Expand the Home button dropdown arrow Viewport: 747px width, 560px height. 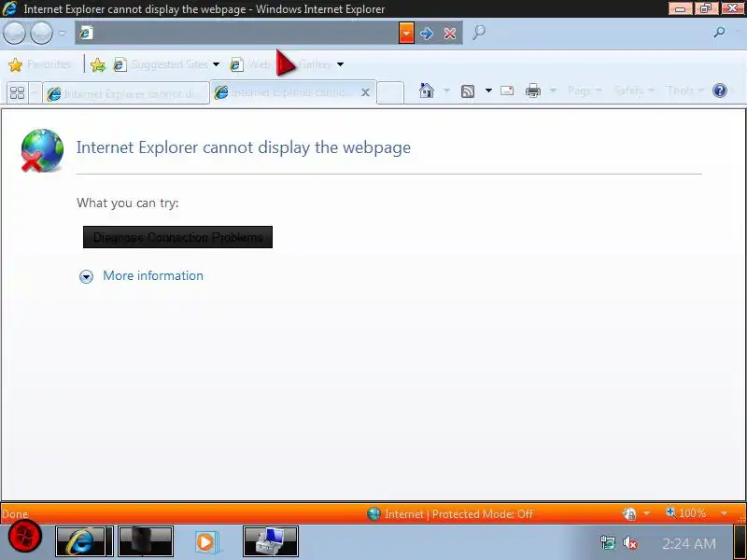(446, 90)
